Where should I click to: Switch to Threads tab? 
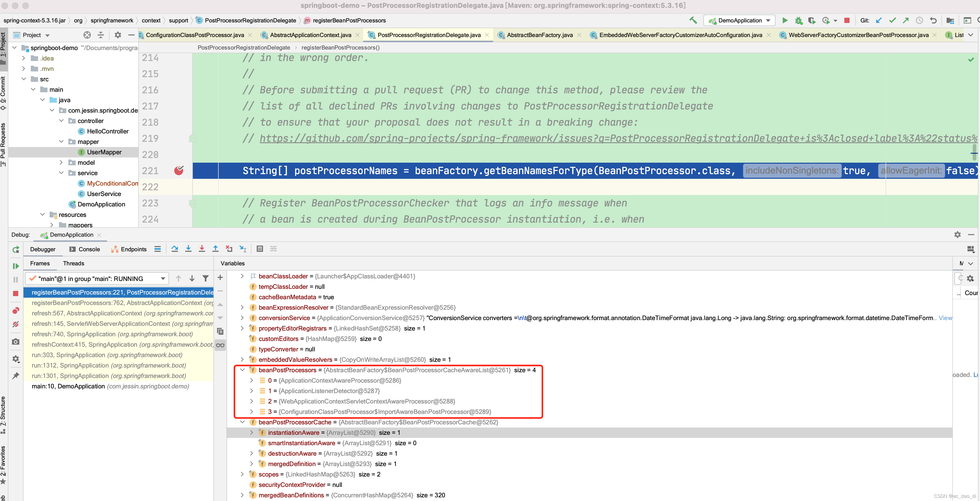[73, 264]
